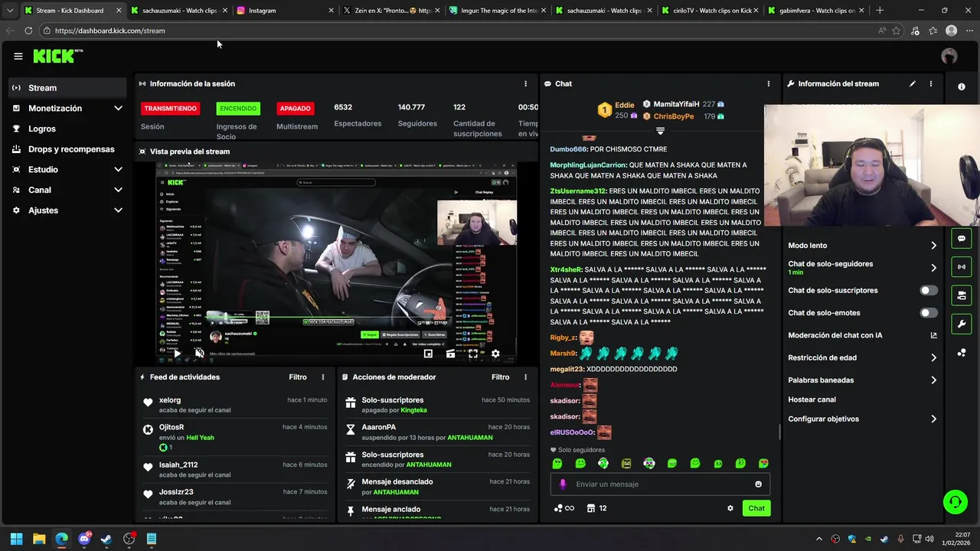Image resolution: width=980 pixels, height=551 pixels.
Task: Open Configurar objetivos chevron
Action: pyautogui.click(x=933, y=419)
